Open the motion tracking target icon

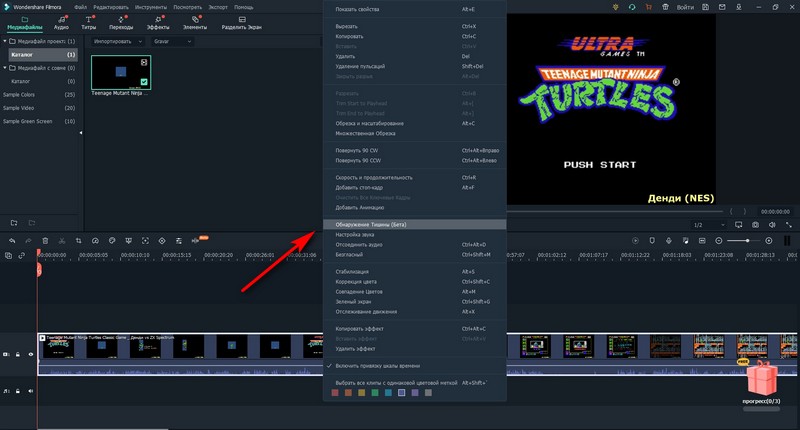[x=145, y=240]
